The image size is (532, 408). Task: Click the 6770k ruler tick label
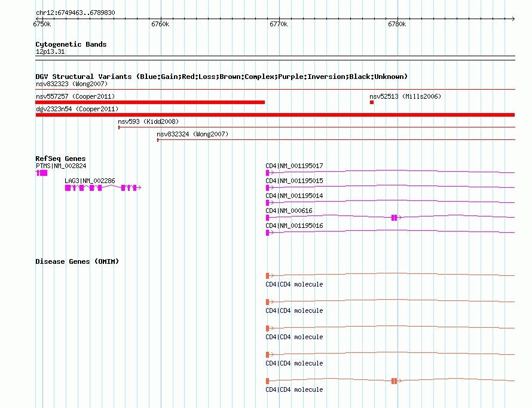click(x=279, y=24)
